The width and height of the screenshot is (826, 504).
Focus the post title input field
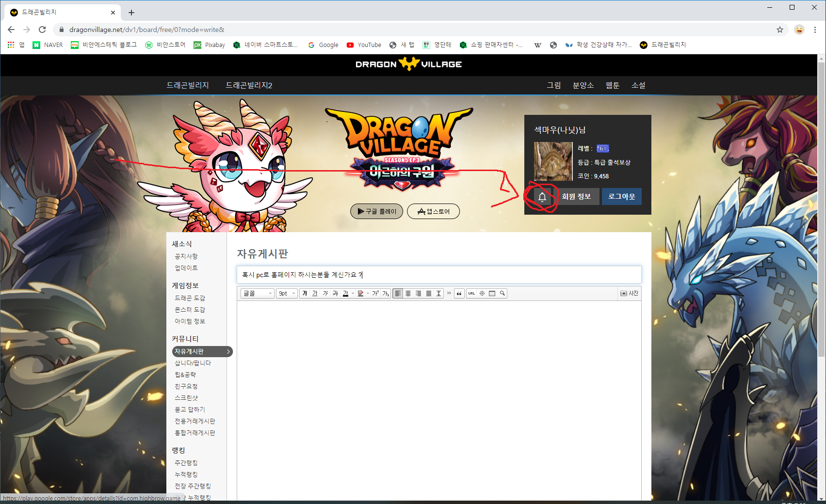439,275
